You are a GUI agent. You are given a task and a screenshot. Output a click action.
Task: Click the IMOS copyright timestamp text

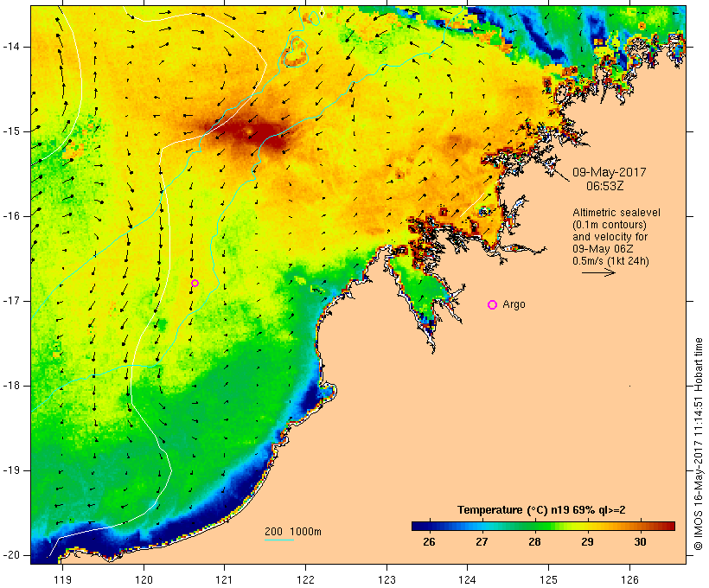coord(699,444)
